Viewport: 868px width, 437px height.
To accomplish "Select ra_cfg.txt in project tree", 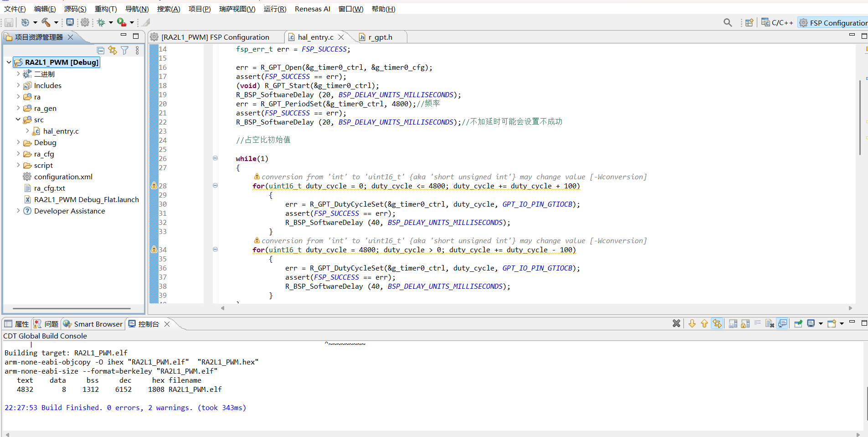I will 44,188.
